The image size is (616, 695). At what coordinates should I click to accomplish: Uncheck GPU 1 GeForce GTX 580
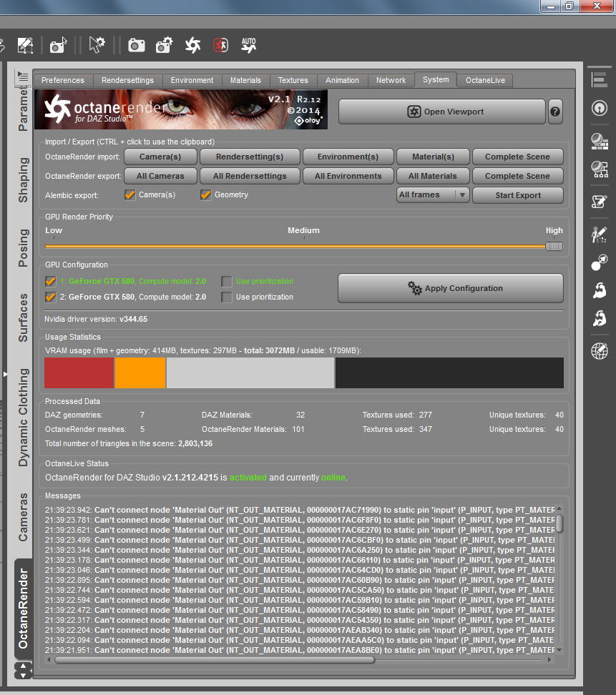pos(51,282)
